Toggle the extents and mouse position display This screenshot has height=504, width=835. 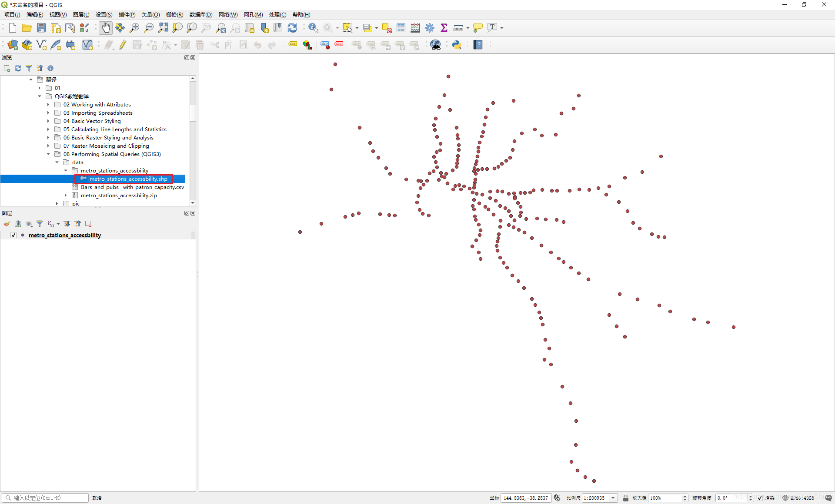(557, 498)
